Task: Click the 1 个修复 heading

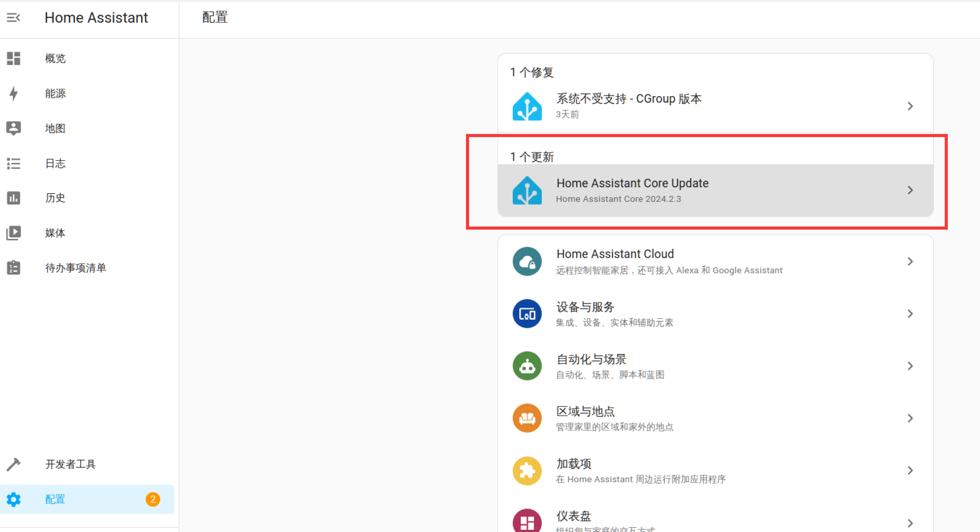Action: (x=532, y=72)
